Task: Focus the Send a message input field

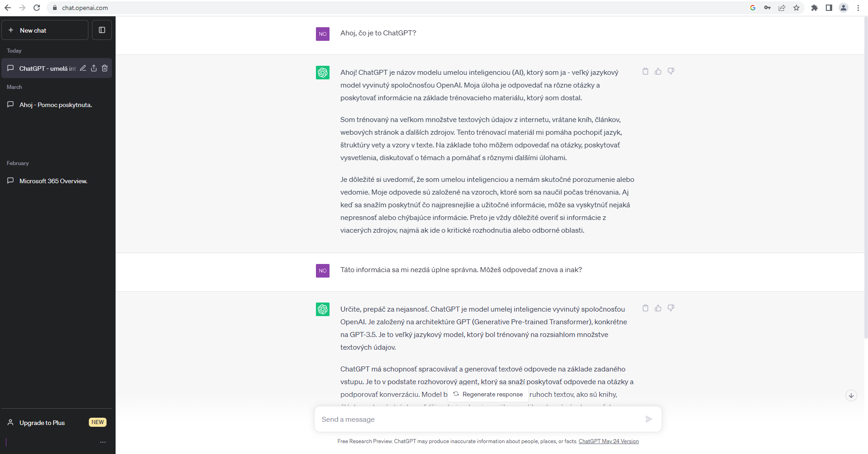Action: point(480,420)
